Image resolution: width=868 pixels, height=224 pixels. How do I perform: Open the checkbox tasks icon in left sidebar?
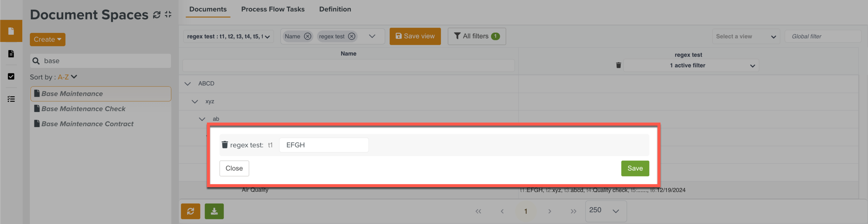click(x=11, y=76)
